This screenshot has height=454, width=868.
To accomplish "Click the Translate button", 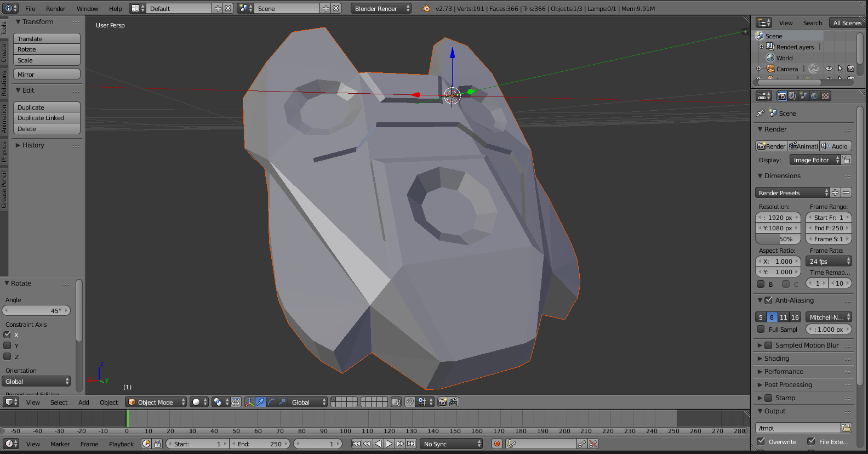I will coord(47,39).
